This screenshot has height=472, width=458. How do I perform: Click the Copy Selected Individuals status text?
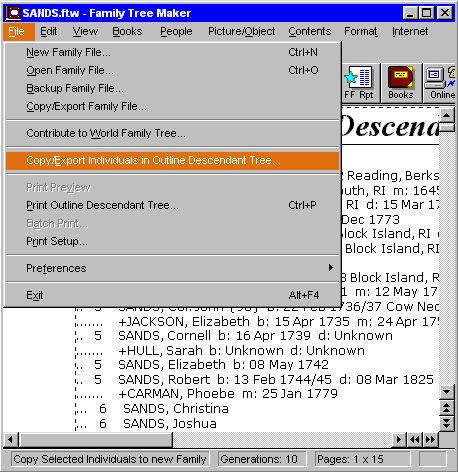[x=110, y=459]
